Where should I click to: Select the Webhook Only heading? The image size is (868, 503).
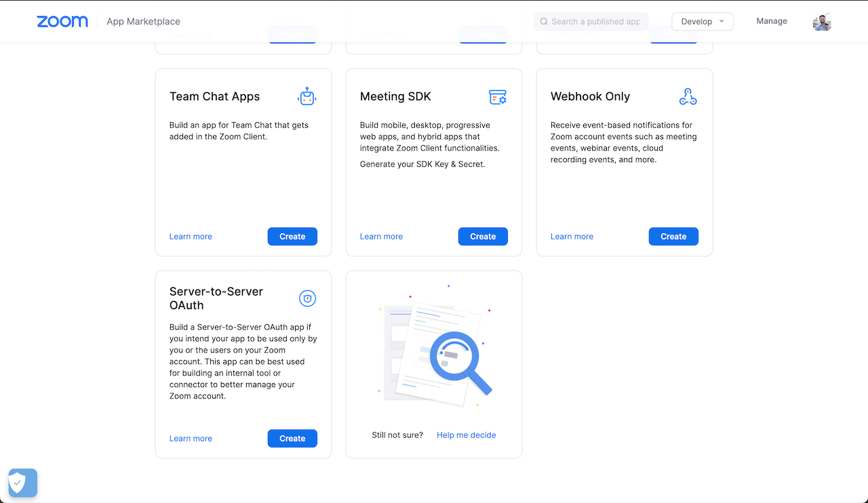[x=590, y=96]
